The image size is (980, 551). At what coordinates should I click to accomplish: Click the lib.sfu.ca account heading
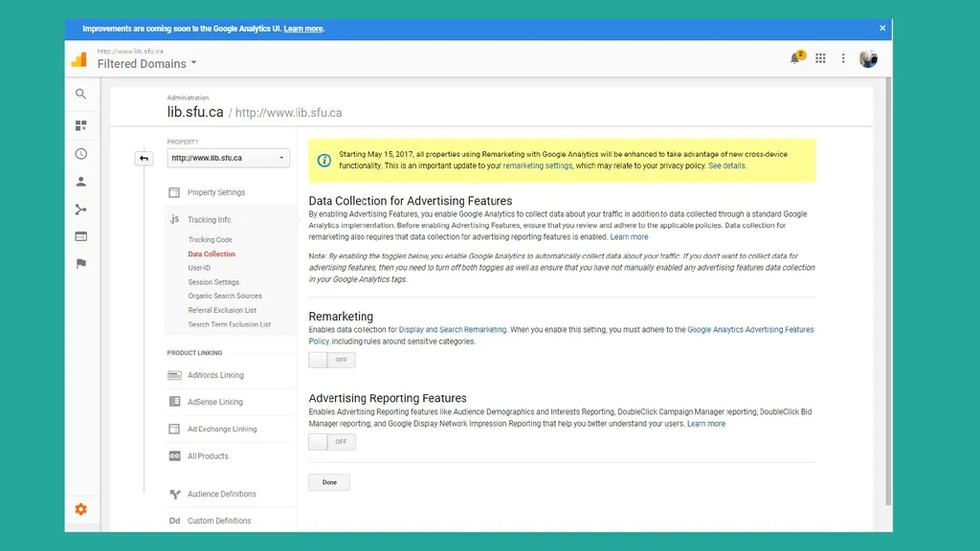195,113
